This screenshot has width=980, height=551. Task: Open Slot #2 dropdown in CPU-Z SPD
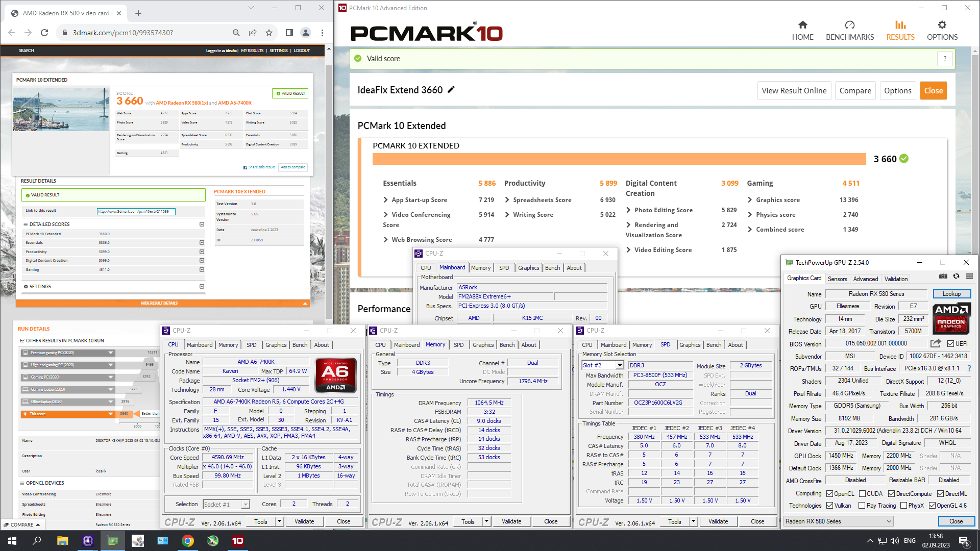[x=620, y=365]
